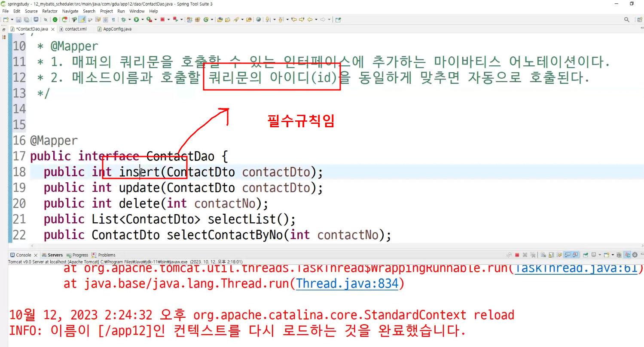Viewport: 644px width, 347px height.
Task: Click the Open Console icon
Action: tap(606, 255)
